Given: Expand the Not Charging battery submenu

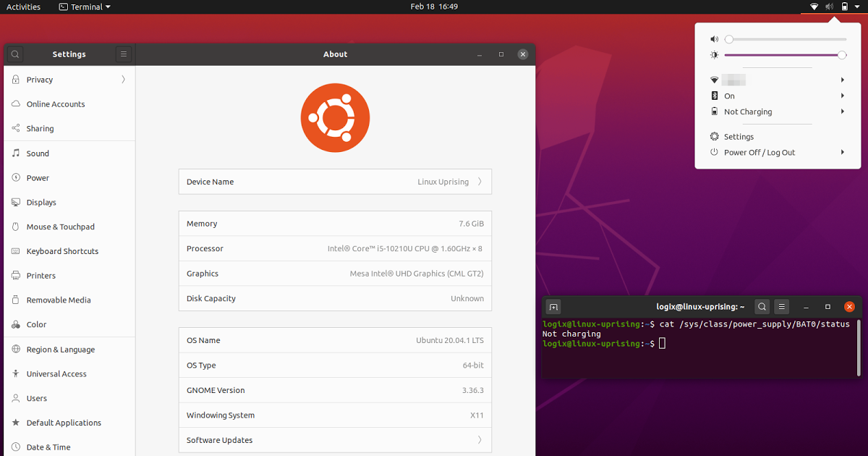Looking at the screenshot, I should [x=843, y=111].
